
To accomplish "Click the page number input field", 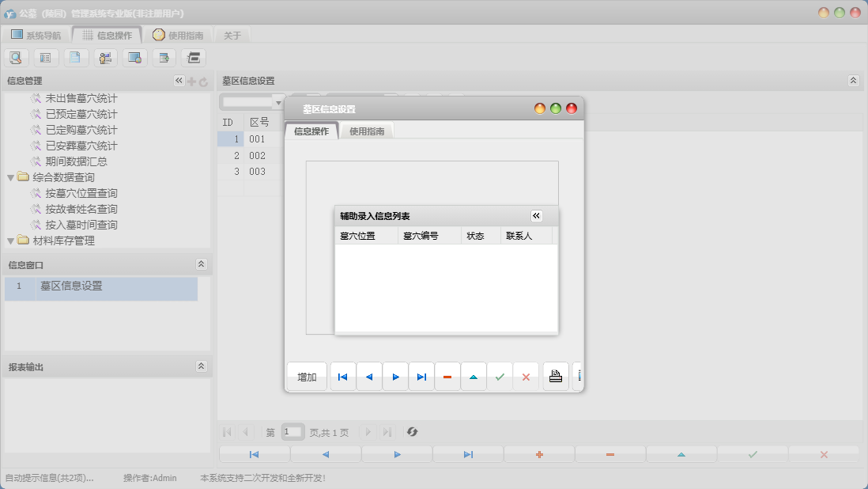I will point(292,432).
